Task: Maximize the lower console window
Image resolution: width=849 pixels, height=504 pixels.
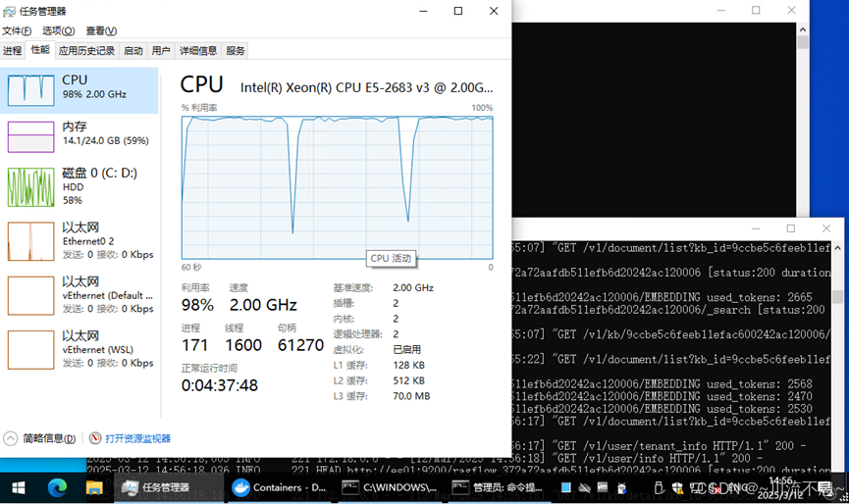Action: click(x=790, y=228)
